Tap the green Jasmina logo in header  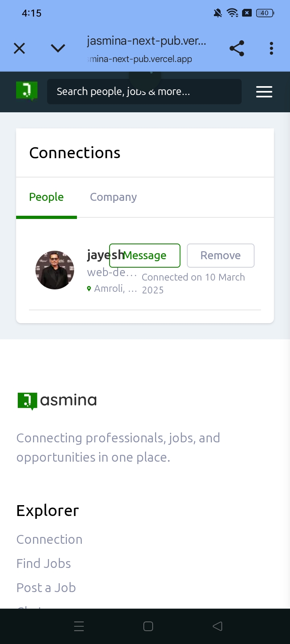tap(27, 91)
